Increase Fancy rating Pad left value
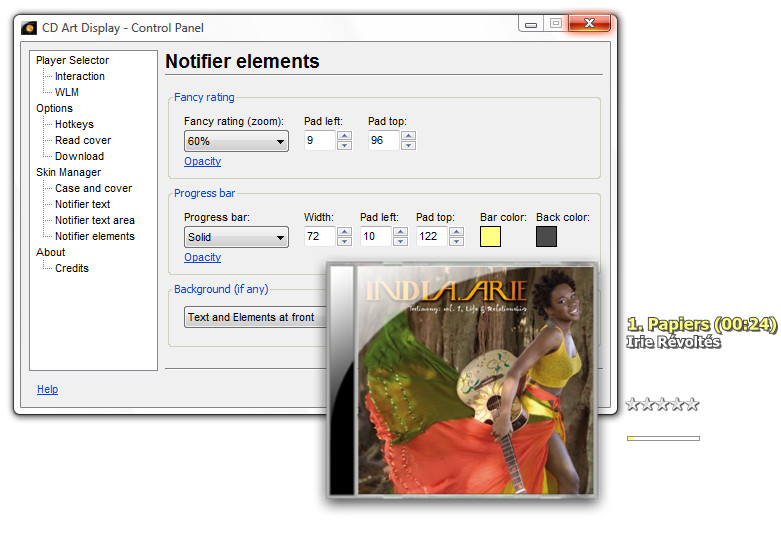The width and height of the screenshot is (781, 543). click(344, 136)
